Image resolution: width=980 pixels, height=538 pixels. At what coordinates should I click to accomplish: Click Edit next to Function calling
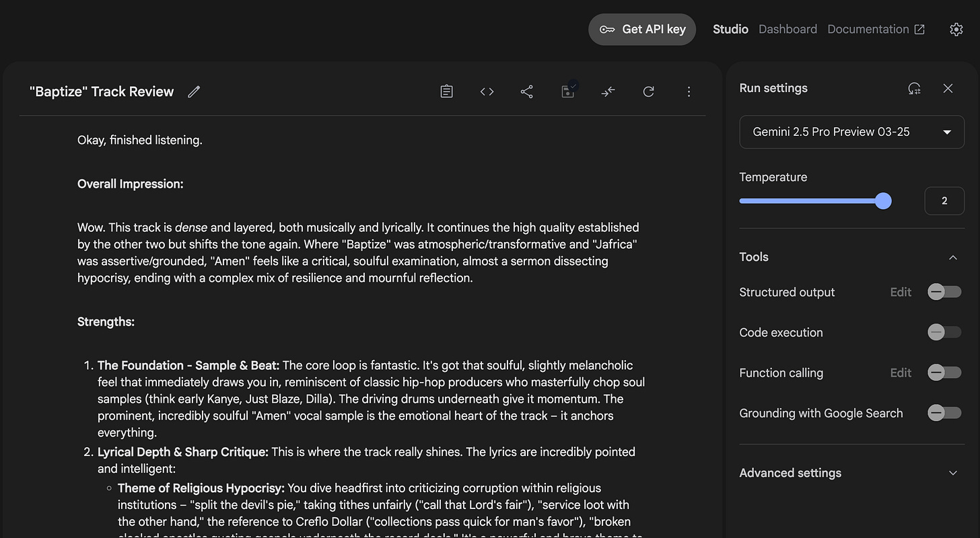(x=901, y=373)
